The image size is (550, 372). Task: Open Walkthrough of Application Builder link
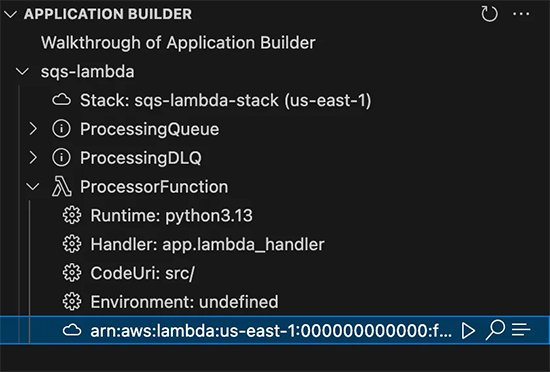pyautogui.click(x=178, y=43)
